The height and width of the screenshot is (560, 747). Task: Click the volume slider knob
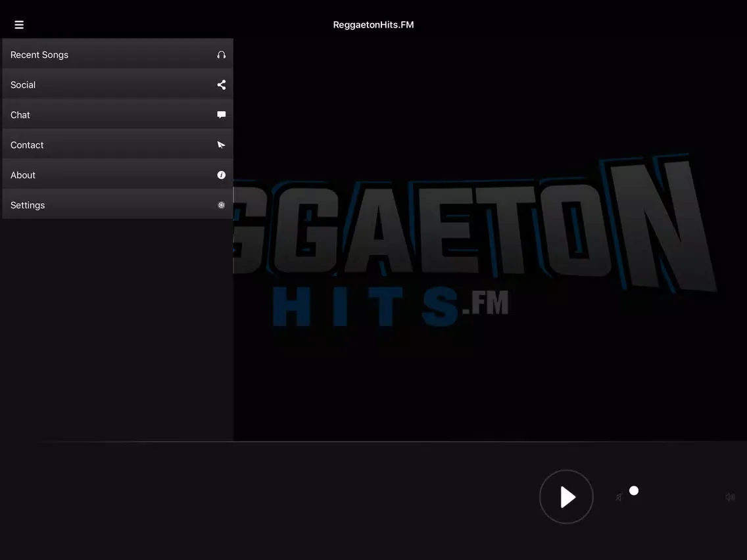tap(634, 490)
